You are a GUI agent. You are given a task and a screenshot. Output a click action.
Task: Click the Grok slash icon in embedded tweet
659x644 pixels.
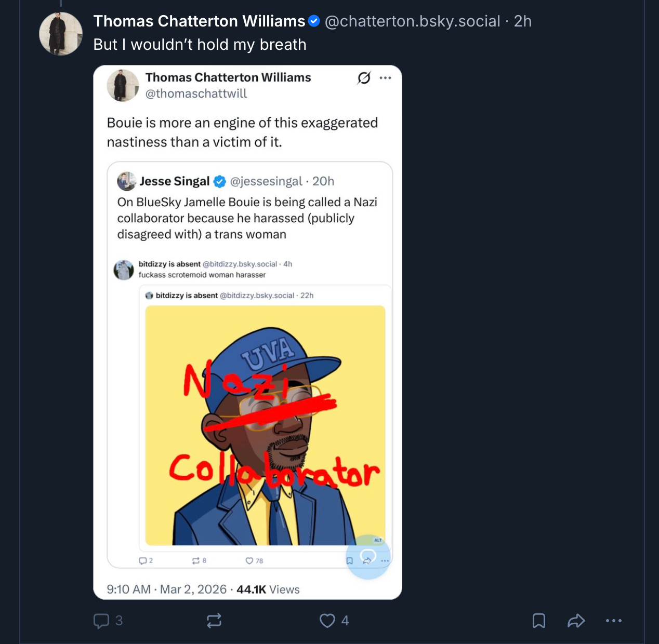(x=364, y=78)
